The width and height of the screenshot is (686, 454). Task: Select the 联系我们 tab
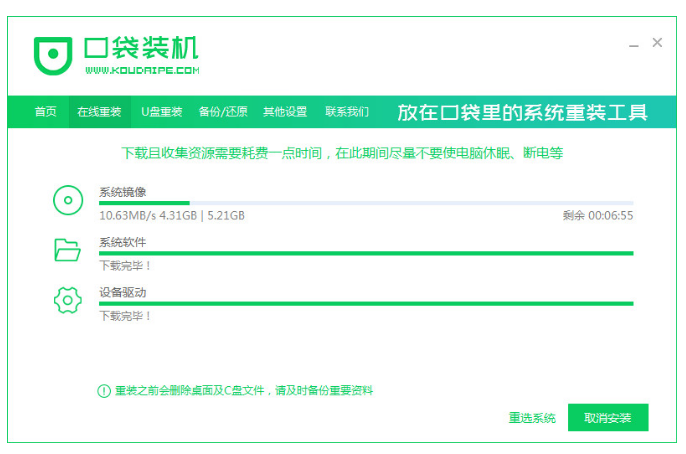click(x=347, y=112)
